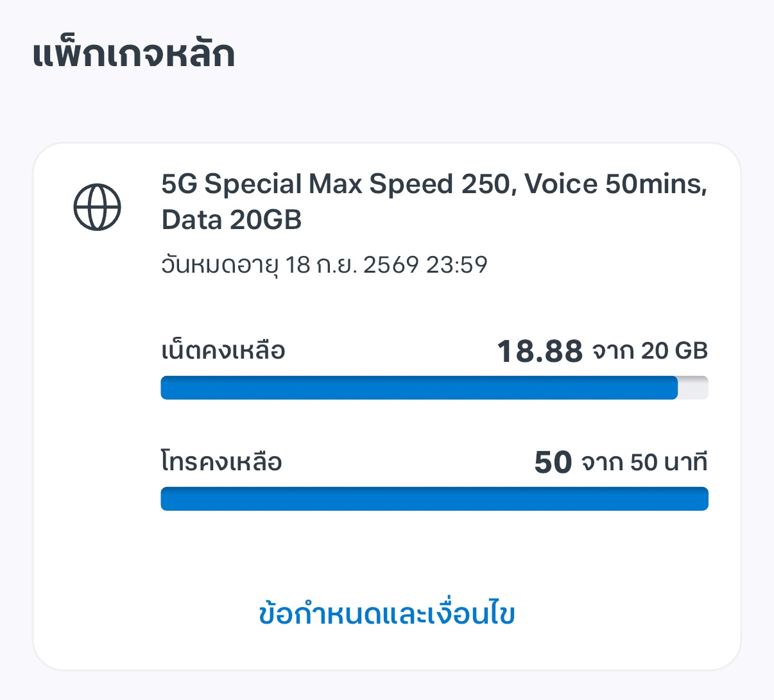Click the unfilled gray end of data bar

[x=693, y=388]
